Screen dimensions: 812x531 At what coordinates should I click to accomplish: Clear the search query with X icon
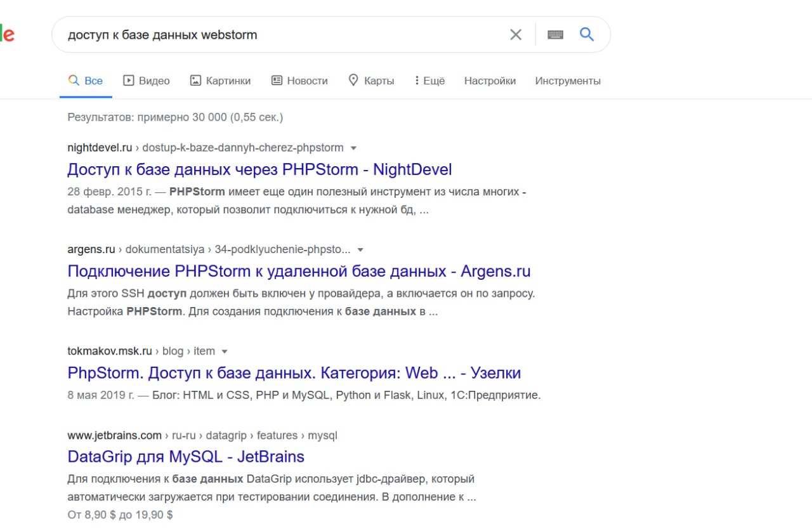click(x=516, y=35)
